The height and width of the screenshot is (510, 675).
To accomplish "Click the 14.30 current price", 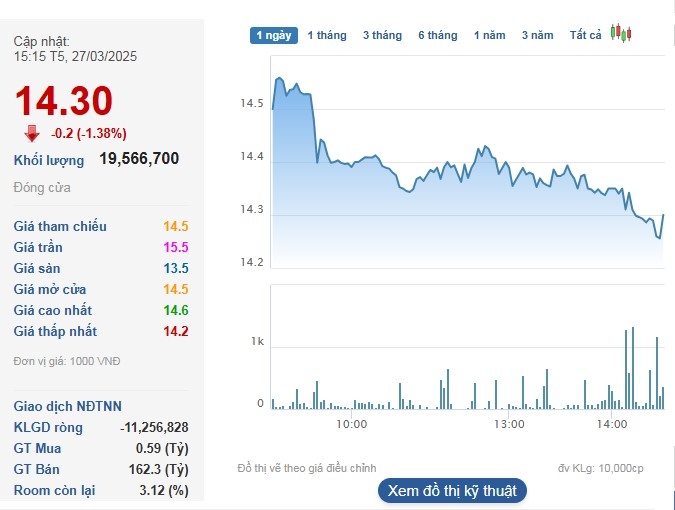I will pyautogui.click(x=63, y=102).
